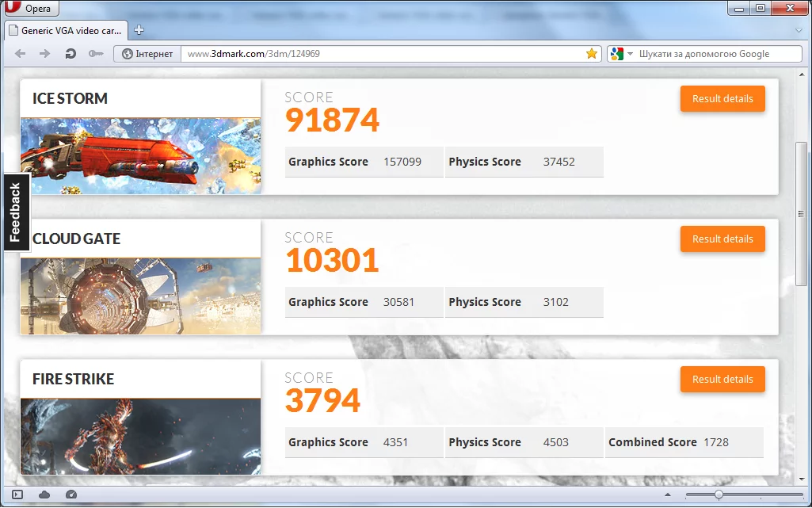Focus the Google search field
Viewport: 812px width, 508px height.
[x=719, y=54]
